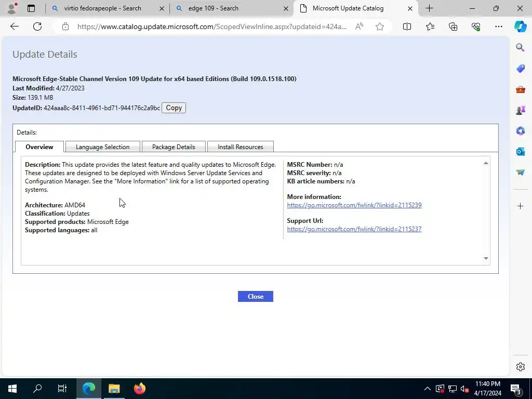532x399 pixels.
Task: Click the Architecture AMD64 value
Action: tap(75, 205)
